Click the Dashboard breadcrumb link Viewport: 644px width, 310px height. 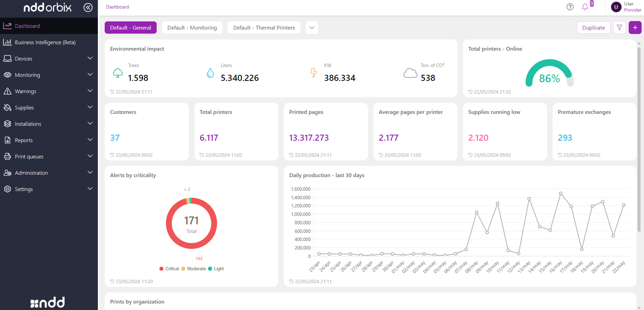(117, 7)
